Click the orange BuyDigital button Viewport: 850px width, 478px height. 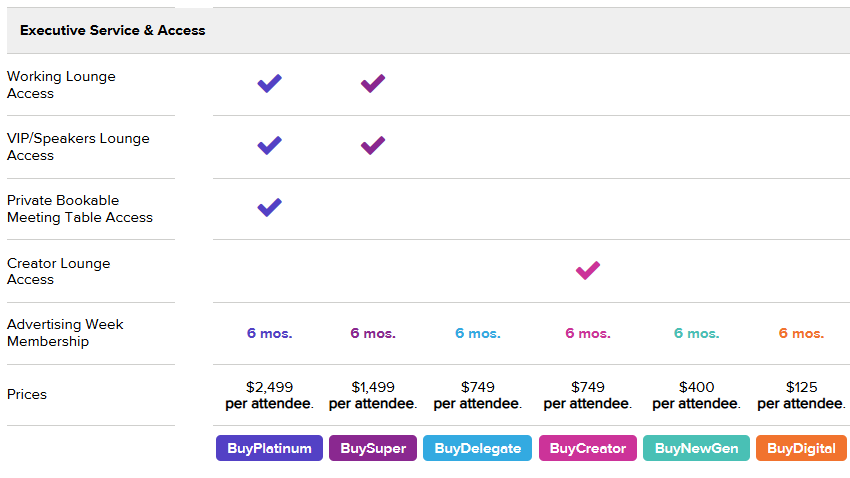click(801, 449)
